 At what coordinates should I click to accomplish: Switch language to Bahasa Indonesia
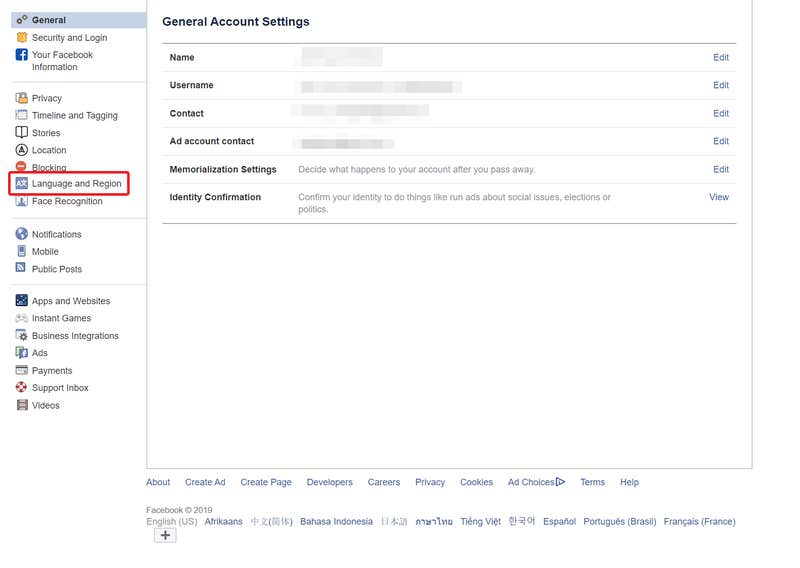coord(336,522)
